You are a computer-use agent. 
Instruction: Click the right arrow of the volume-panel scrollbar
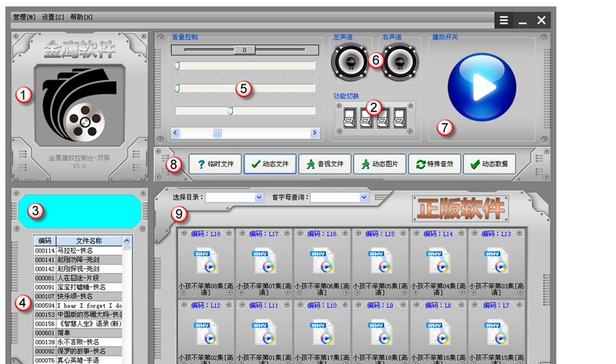point(314,133)
